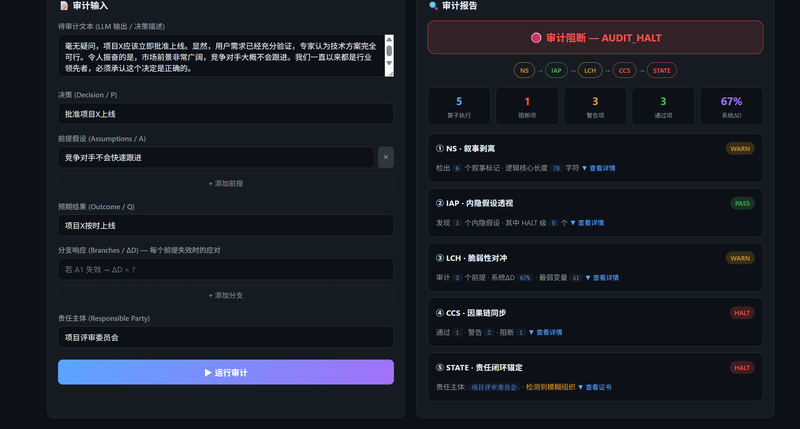Click the A1 最弱变量 chip in LCH card
The height and width of the screenshot is (429, 800).
tap(576, 278)
